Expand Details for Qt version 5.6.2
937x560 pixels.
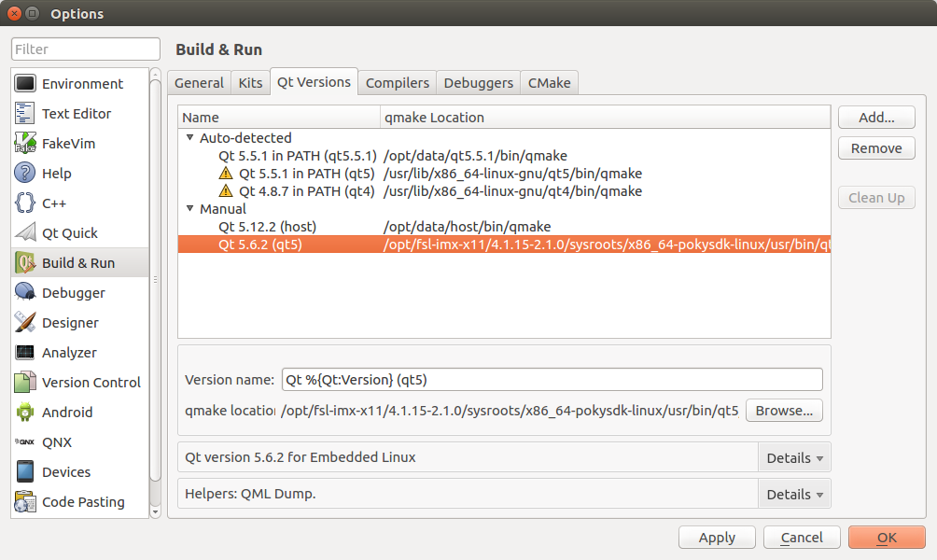794,458
